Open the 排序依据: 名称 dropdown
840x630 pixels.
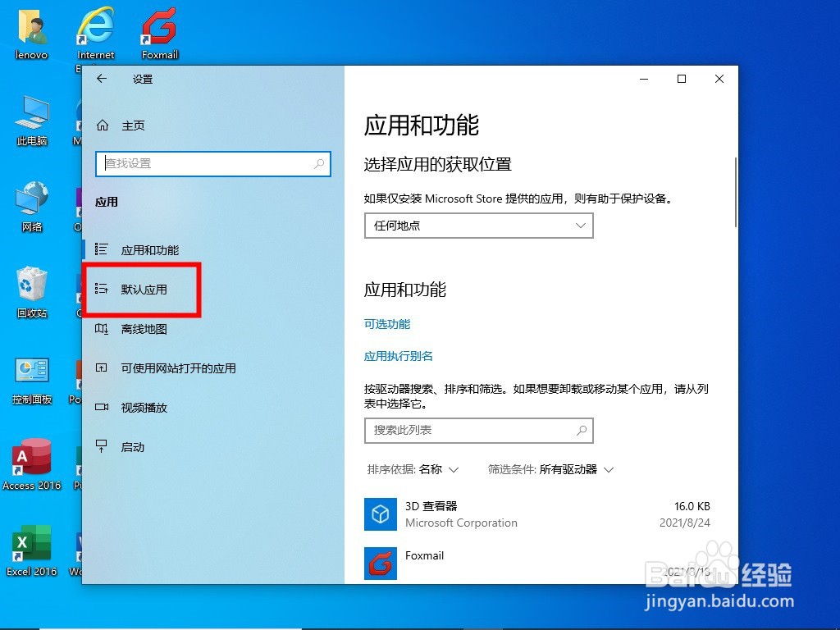[413, 470]
